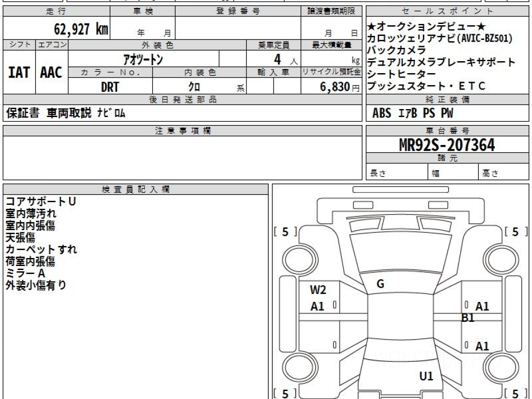532x399 pixels.
Task: Click the 純正装備 header
Action: click(x=447, y=100)
